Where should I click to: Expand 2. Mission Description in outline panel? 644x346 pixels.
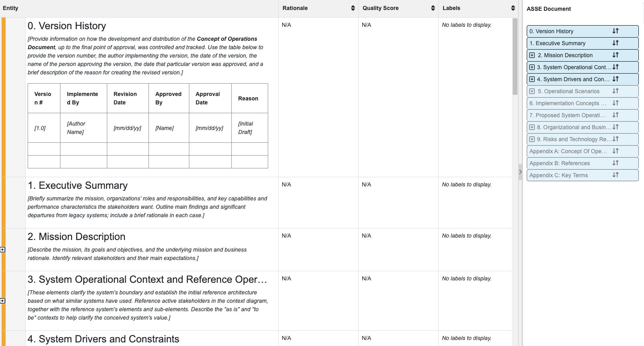532,55
